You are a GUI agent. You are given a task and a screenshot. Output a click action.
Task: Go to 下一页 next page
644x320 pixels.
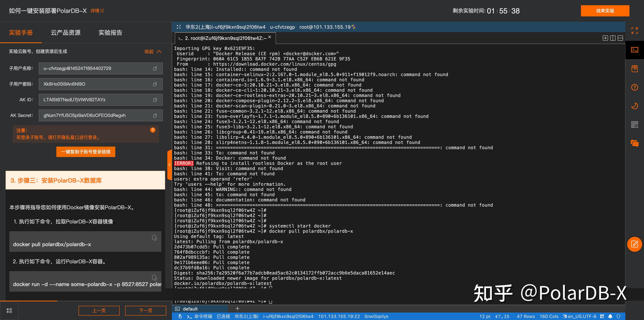pyautogui.click(x=145, y=310)
